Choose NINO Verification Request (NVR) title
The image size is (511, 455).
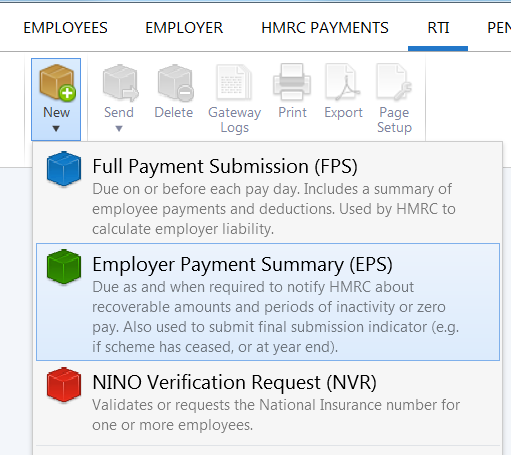point(234,382)
